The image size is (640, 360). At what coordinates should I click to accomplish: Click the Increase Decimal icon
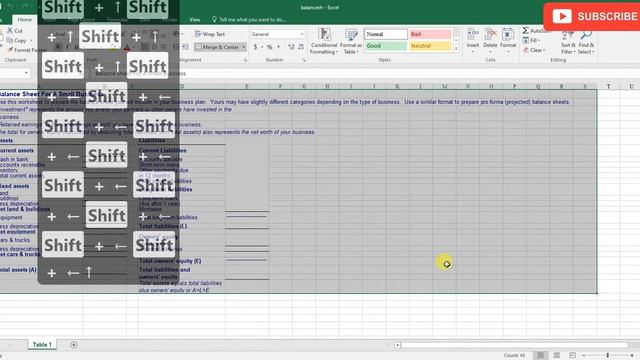pos(291,47)
